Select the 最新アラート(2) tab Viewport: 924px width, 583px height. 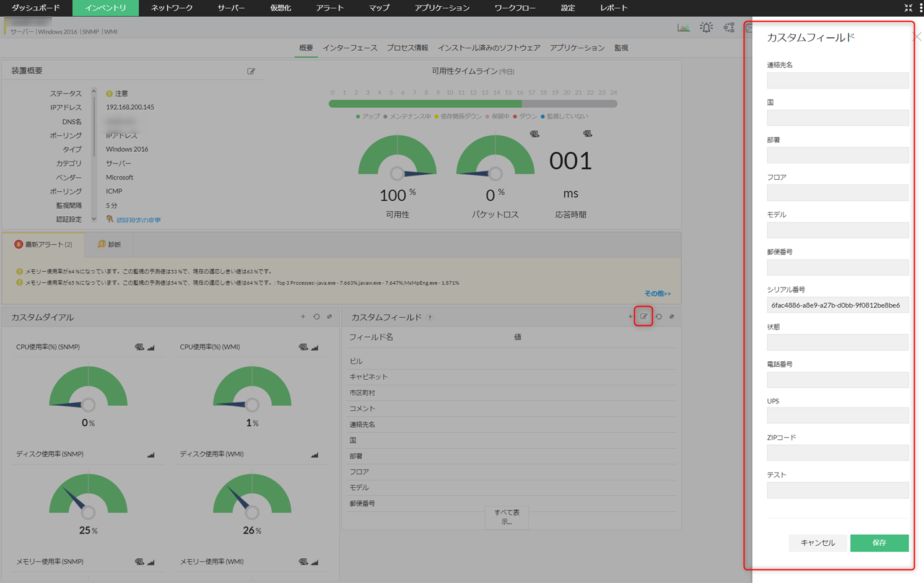point(43,244)
